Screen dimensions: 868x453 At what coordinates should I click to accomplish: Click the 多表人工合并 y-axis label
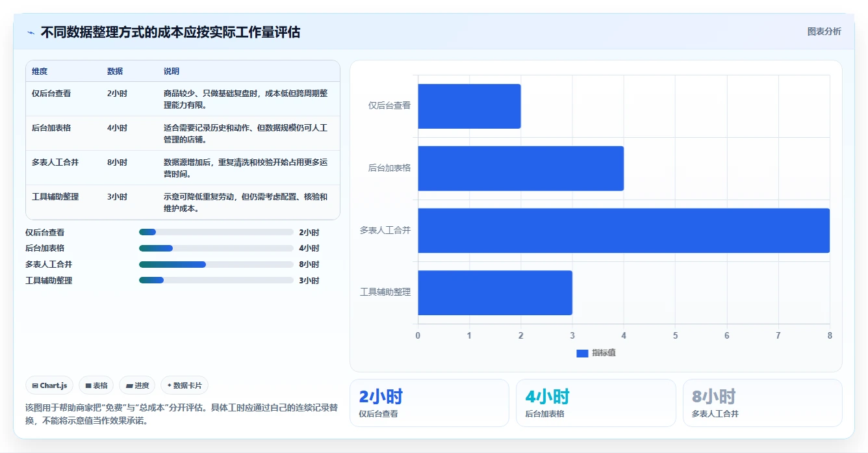pos(385,230)
